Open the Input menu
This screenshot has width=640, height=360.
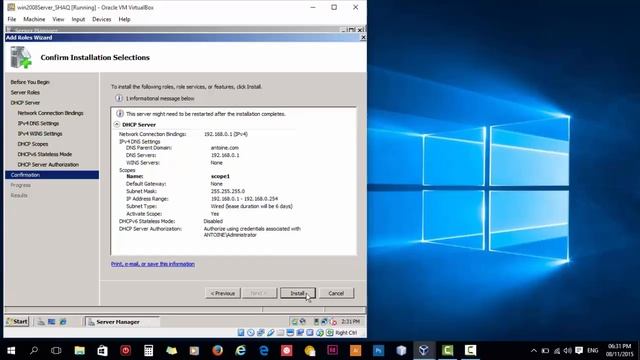point(78,19)
